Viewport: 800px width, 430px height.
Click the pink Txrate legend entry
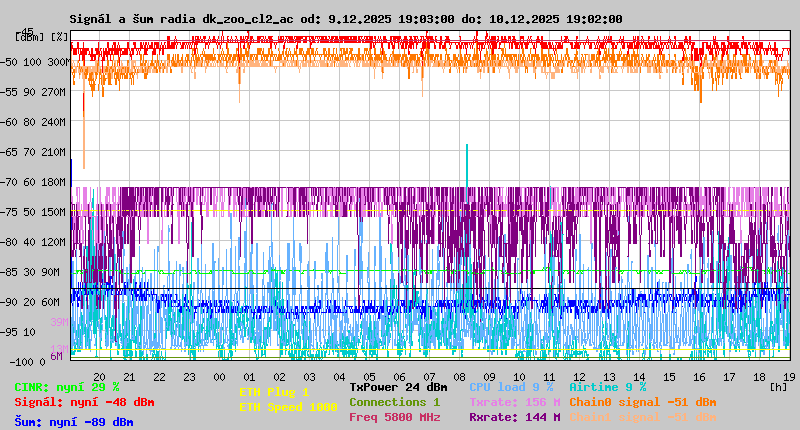[514, 402]
